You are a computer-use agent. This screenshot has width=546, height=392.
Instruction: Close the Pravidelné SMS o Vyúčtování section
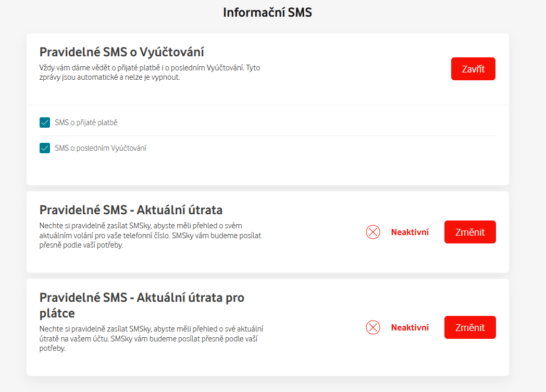point(473,69)
